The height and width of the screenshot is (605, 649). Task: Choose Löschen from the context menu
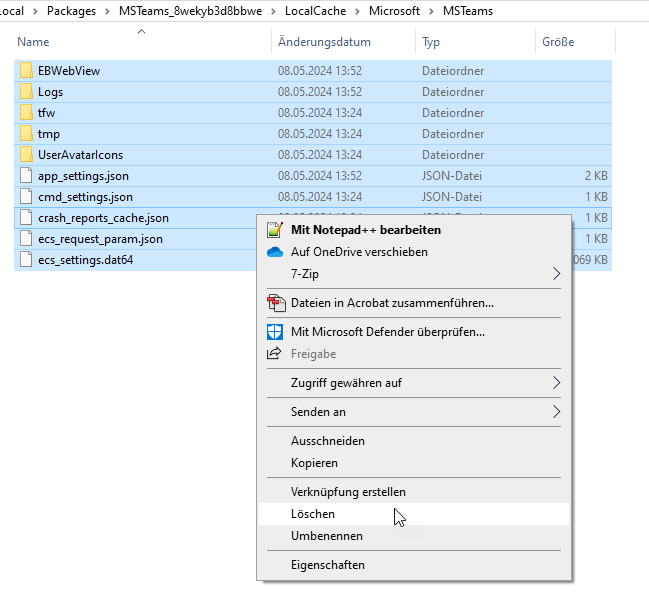point(313,514)
